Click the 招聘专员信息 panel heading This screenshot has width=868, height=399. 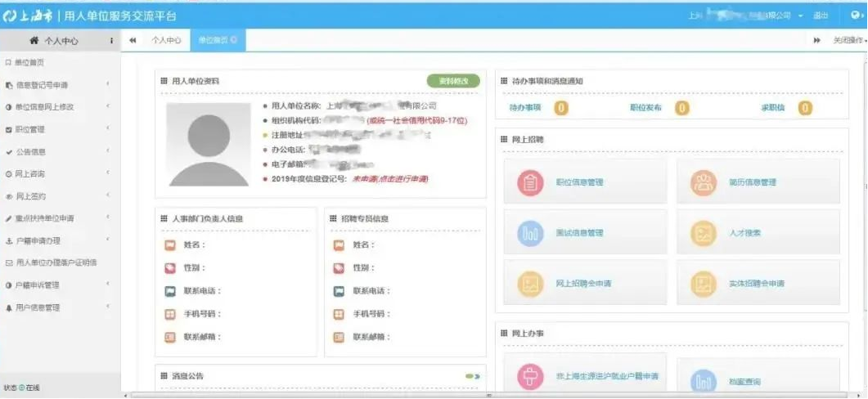(x=365, y=219)
